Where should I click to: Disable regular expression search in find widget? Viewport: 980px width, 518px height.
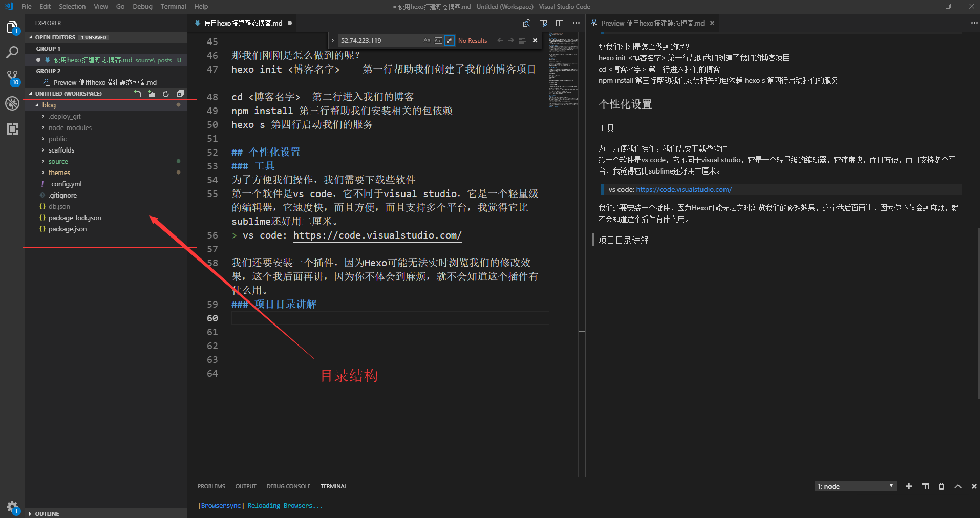[x=449, y=40]
